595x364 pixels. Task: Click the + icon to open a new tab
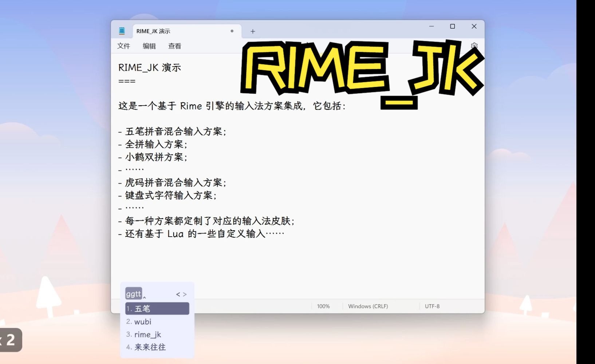(x=252, y=31)
